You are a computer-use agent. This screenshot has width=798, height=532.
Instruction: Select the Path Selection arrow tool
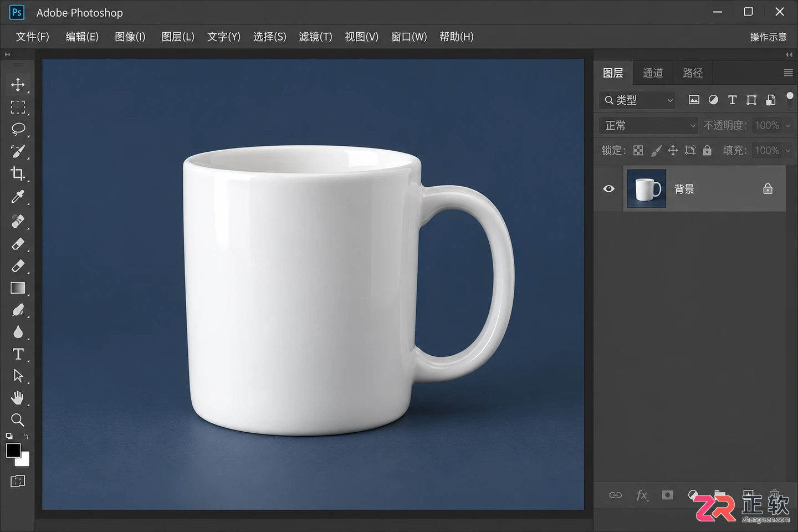[x=18, y=376]
